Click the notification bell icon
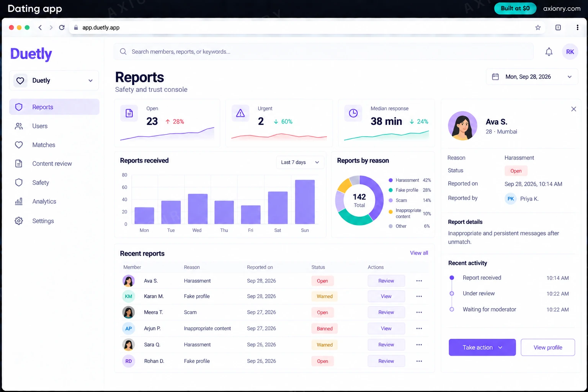588x392 pixels. coord(549,52)
